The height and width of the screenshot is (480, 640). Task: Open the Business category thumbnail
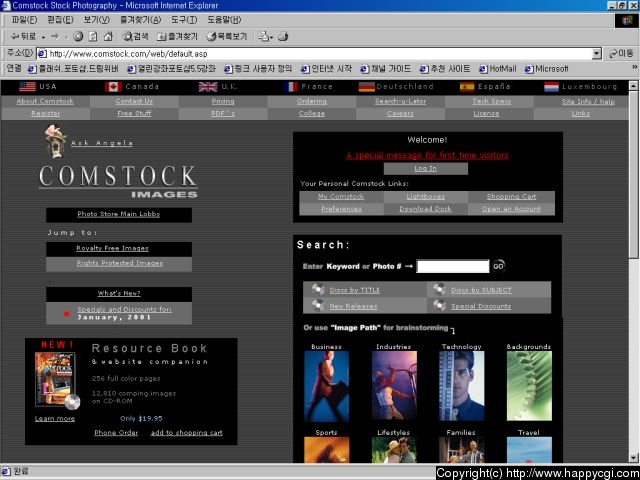pos(327,386)
